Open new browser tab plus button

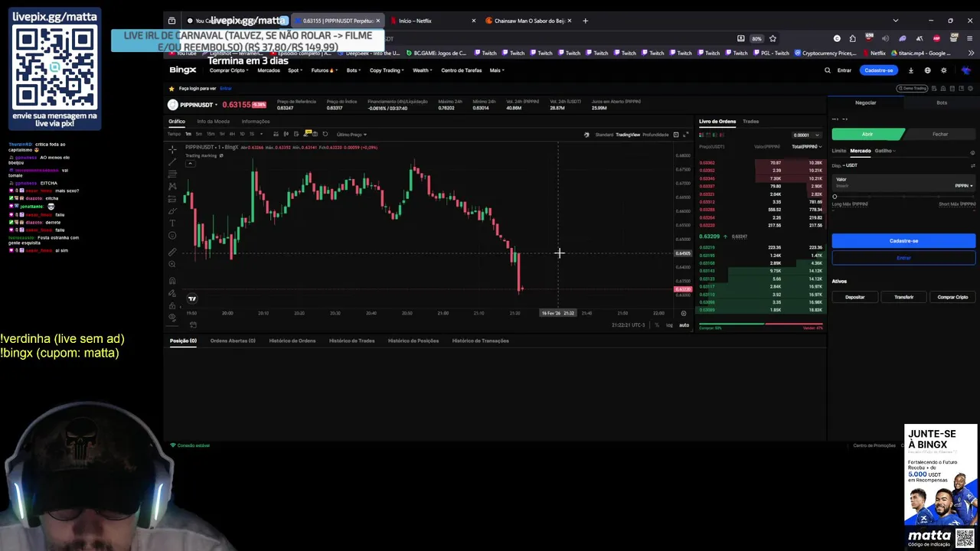click(x=586, y=21)
